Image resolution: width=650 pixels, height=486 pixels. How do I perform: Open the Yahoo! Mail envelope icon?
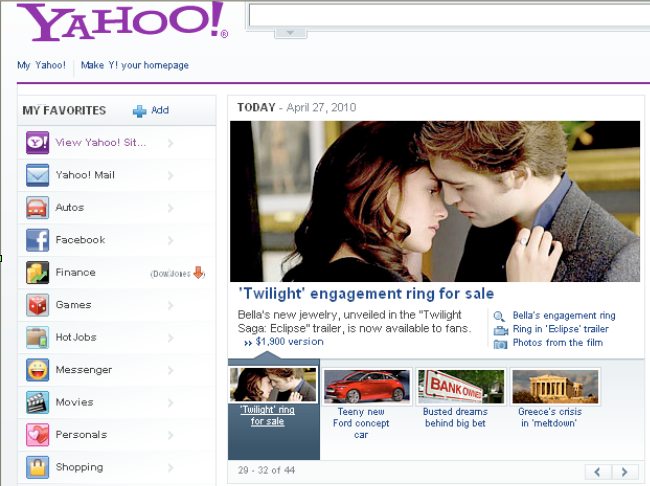[x=37, y=175]
